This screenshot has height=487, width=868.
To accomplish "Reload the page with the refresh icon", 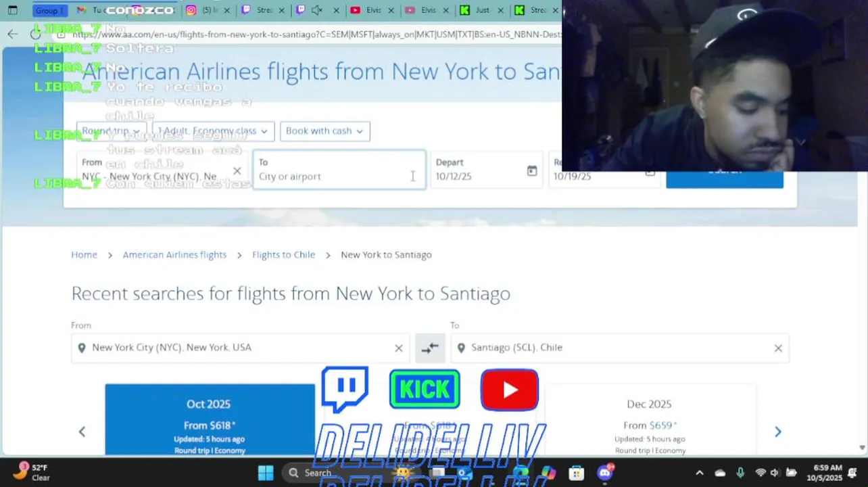I will tap(35, 34).
